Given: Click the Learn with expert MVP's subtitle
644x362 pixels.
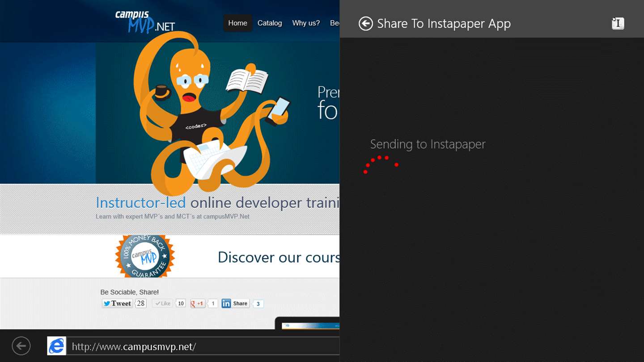Looking at the screenshot, I should click(173, 216).
